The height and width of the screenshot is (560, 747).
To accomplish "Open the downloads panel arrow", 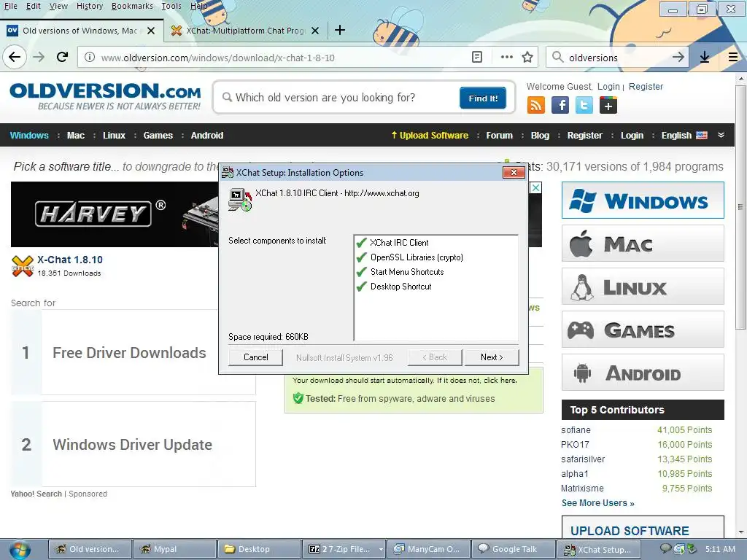I will click(705, 57).
